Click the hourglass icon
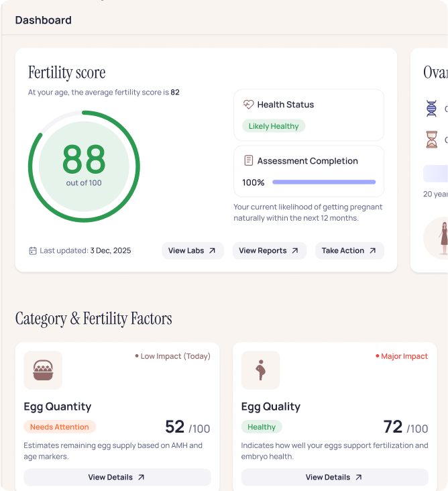Image resolution: width=448 pixels, height=491 pixels. click(432, 140)
